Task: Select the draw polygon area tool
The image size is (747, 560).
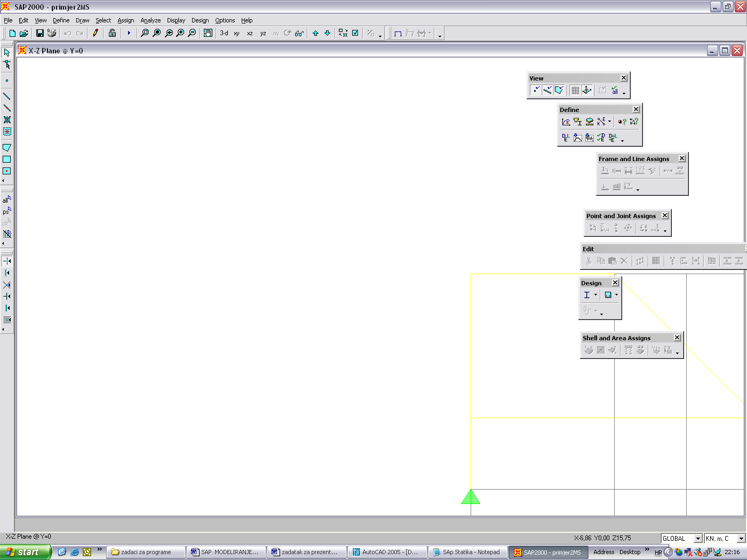Action: [7, 147]
